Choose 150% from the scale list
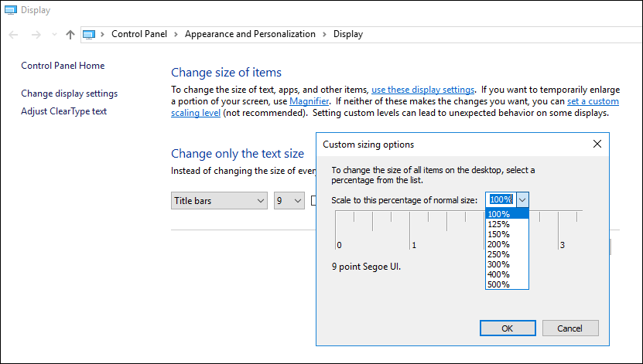 [x=498, y=234]
